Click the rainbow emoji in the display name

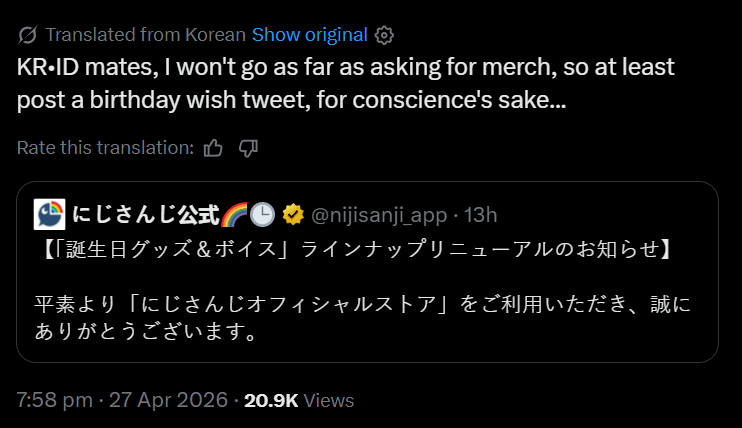234,214
